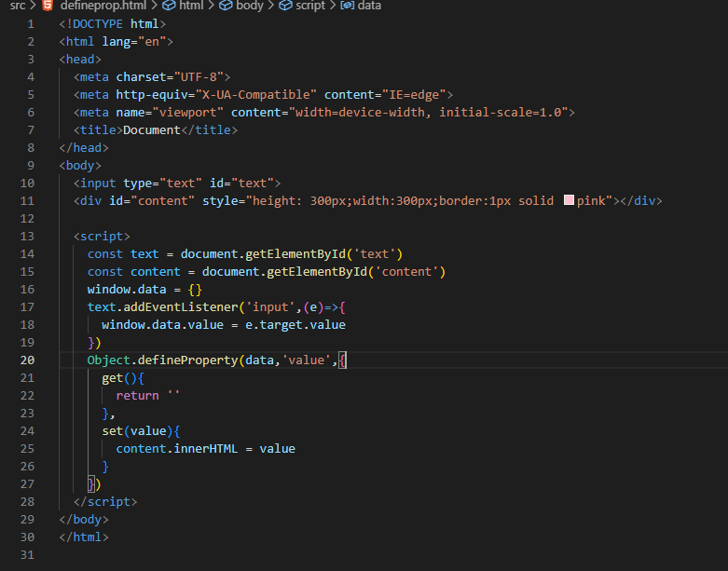Click the id="content" attribute of the div
Image resolution: width=728 pixels, height=571 pixels.
(152, 201)
